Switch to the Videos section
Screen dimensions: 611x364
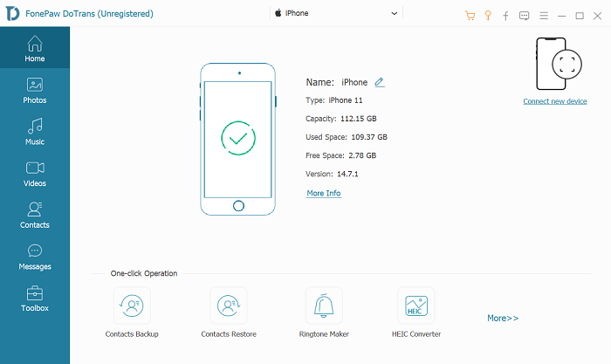pyautogui.click(x=35, y=174)
